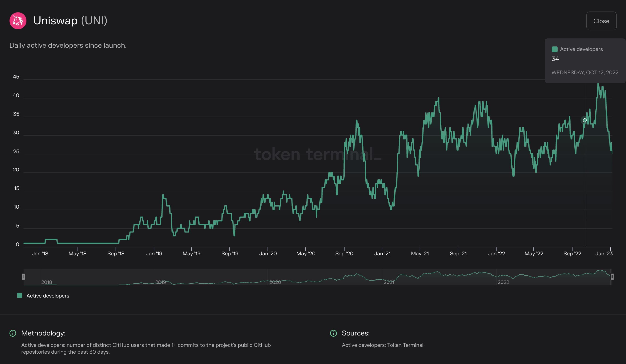Click the Sep '20 x-axis tick label

344,254
